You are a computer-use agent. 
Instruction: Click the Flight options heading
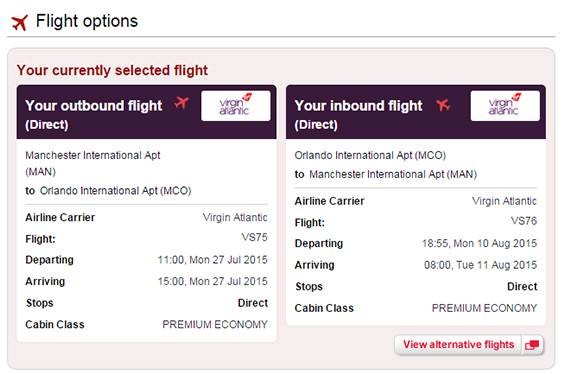tap(87, 21)
